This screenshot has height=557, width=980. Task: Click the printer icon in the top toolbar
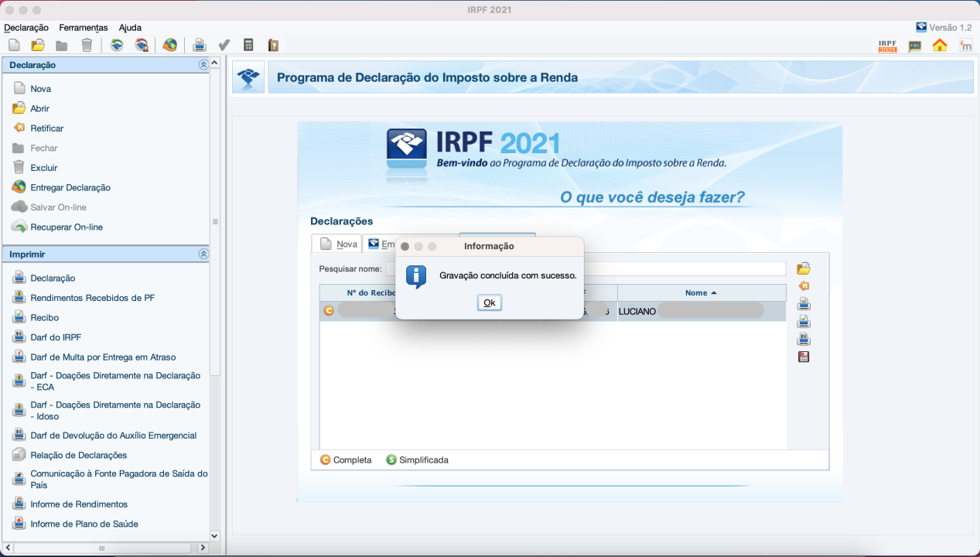point(200,45)
